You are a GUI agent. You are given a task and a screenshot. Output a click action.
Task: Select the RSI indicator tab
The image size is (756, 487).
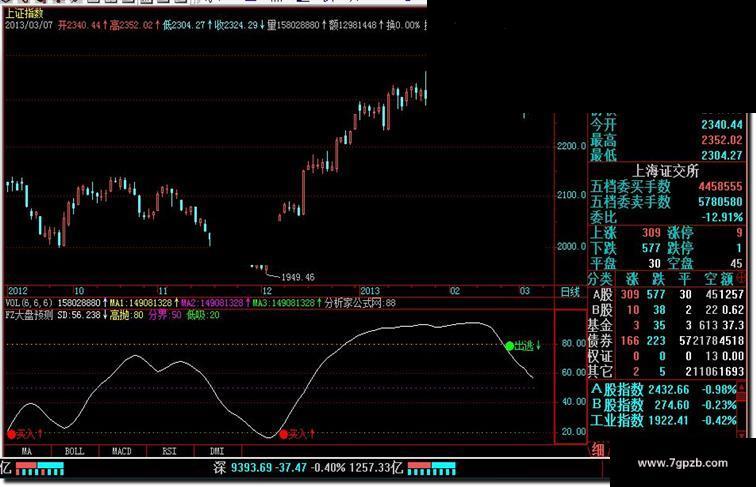[169, 451]
